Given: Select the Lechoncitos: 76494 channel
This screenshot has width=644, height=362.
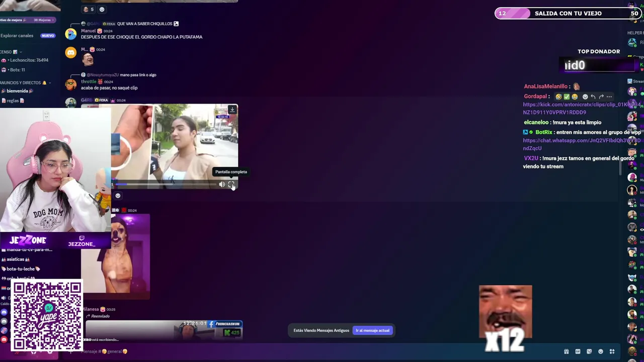Looking at the screenshot, I should (x=25, y=60).
